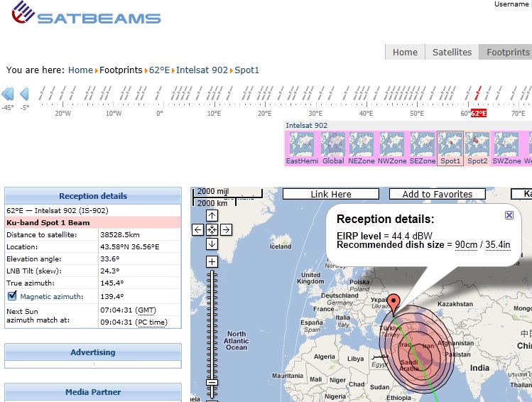Image resolution: width=532 pixels, height=402 pixels.
Task: Pan map down with arrow button
Action: (x=212, y=244)
